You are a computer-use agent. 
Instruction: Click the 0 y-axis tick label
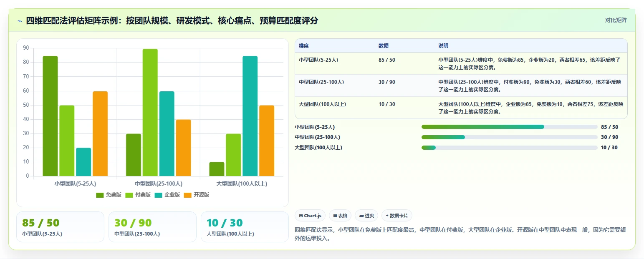coord(28,176)
